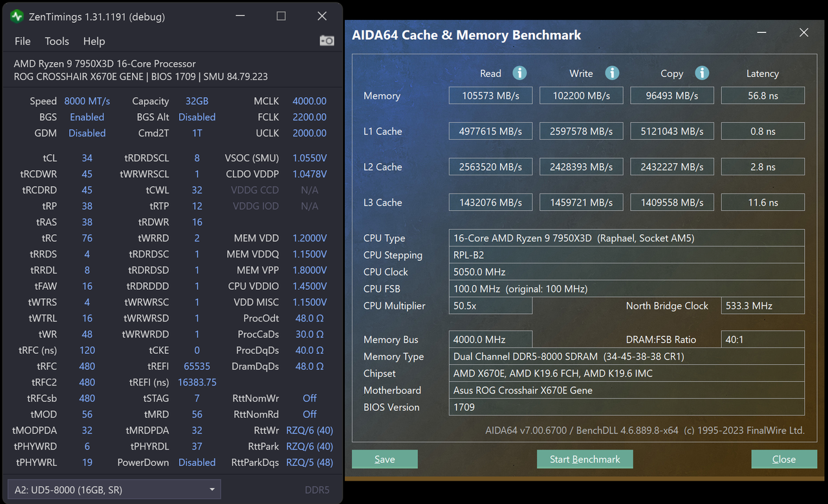The image size is (828, 504).
Task: Click the CPU Type field value
Action: click(x=627, y=238)
